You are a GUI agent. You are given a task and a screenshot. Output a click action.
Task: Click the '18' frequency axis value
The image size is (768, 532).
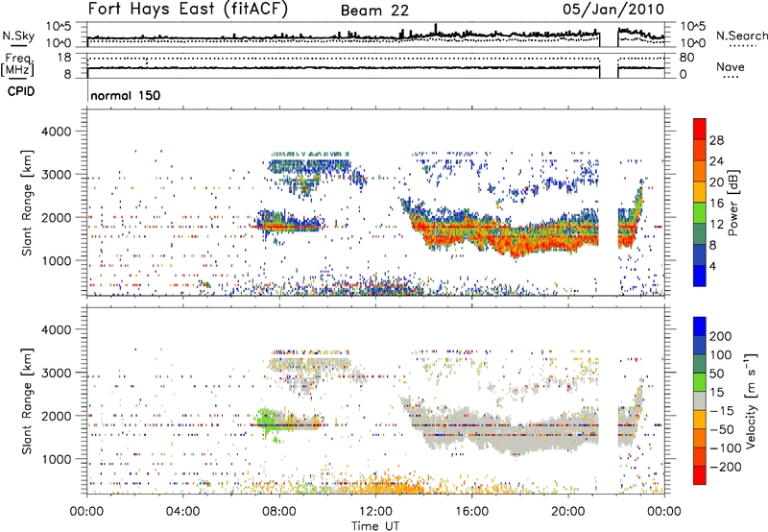click(64, 58)
